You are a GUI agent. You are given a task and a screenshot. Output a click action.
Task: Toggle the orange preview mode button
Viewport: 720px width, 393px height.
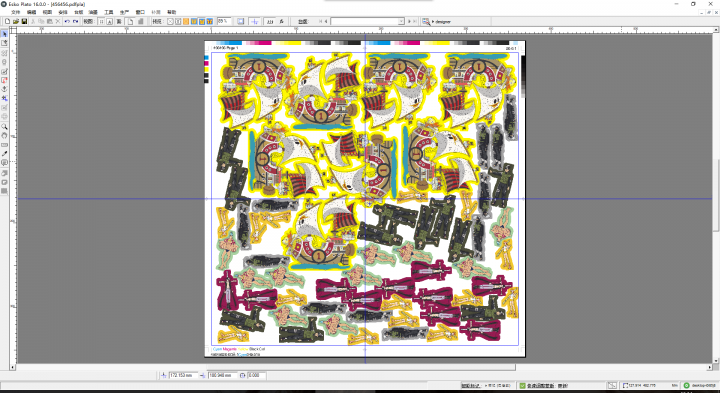(x=186, y=21)
